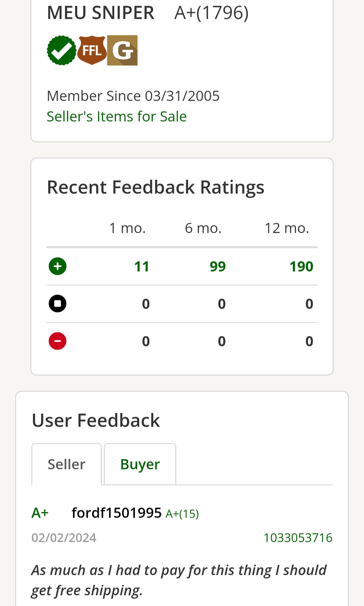The height and width of the screenshot is (606, 364).
Task: Tap the brown FFL shield badge
Action: click(92, 50)
